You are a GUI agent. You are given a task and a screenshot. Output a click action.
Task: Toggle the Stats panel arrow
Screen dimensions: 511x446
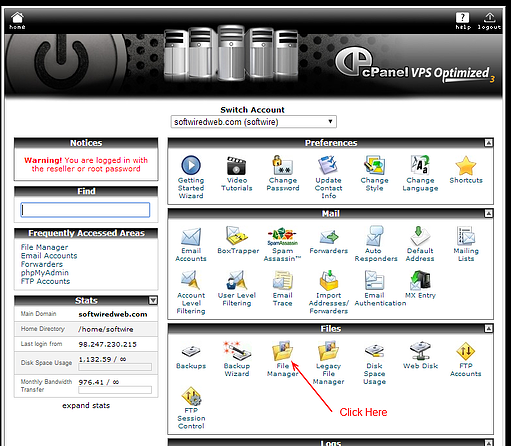(x=153, y=301)
